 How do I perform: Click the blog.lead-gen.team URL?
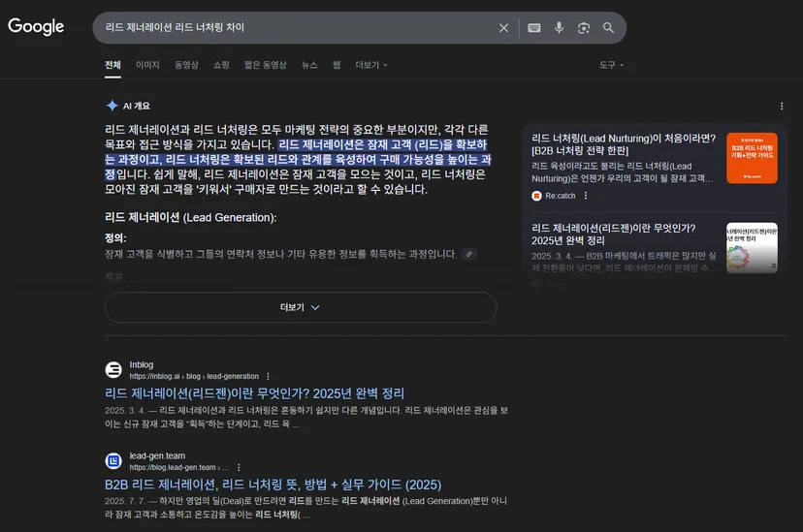point(178,467)
